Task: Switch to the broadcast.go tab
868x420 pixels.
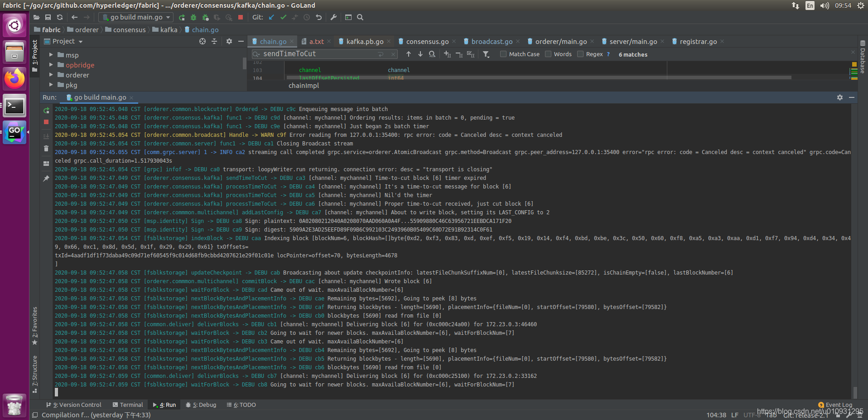Action: point(492,41)
